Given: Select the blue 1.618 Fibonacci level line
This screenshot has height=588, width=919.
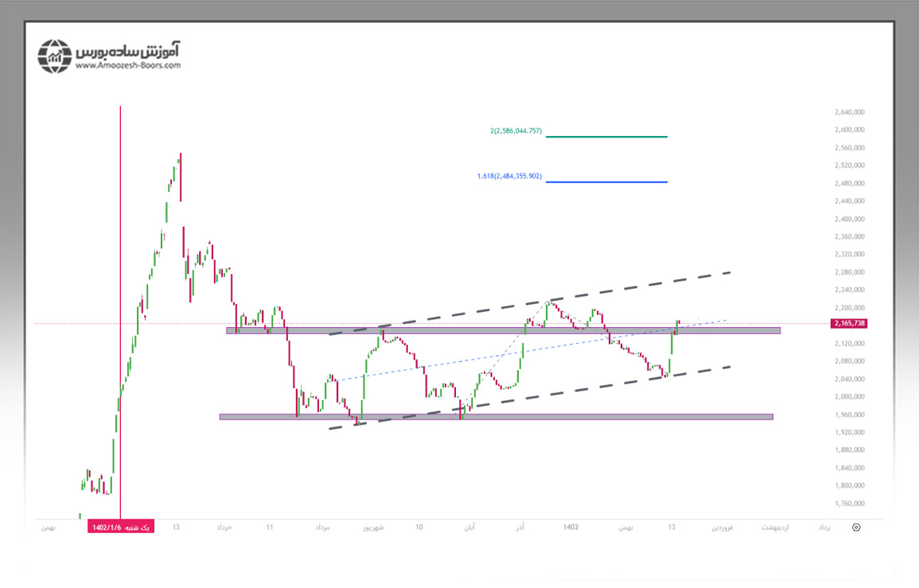Looking at the screenshot, I should click(606, 182).
